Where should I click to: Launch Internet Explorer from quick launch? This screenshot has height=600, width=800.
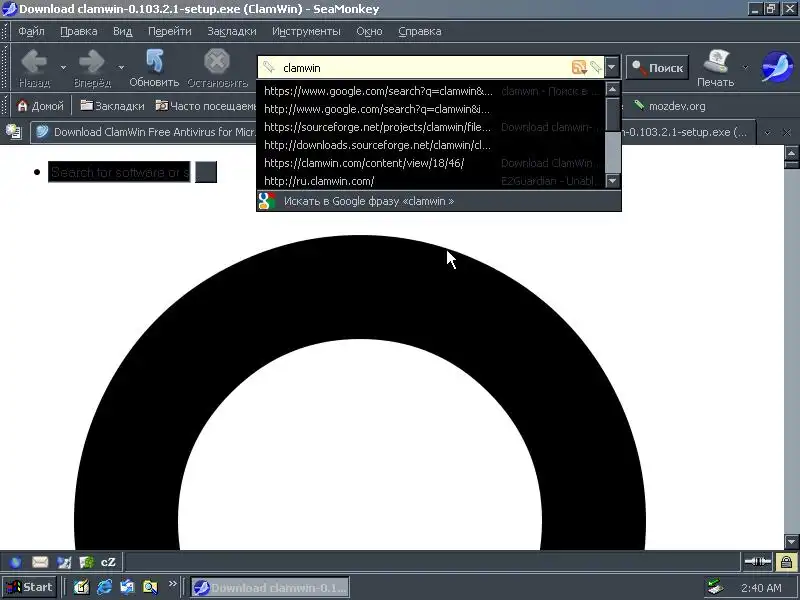click(105, 587)
